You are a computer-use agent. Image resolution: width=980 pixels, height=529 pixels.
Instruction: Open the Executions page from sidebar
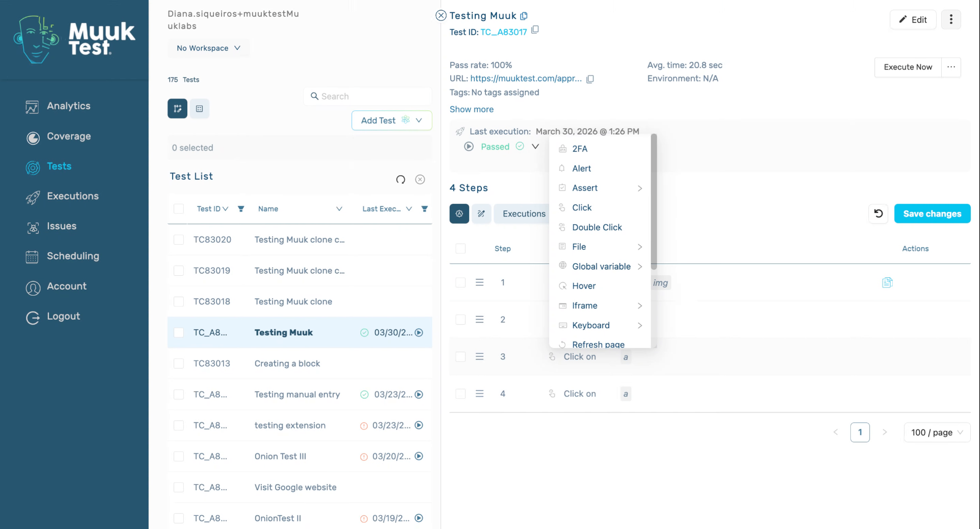click(x=62, y=197)
